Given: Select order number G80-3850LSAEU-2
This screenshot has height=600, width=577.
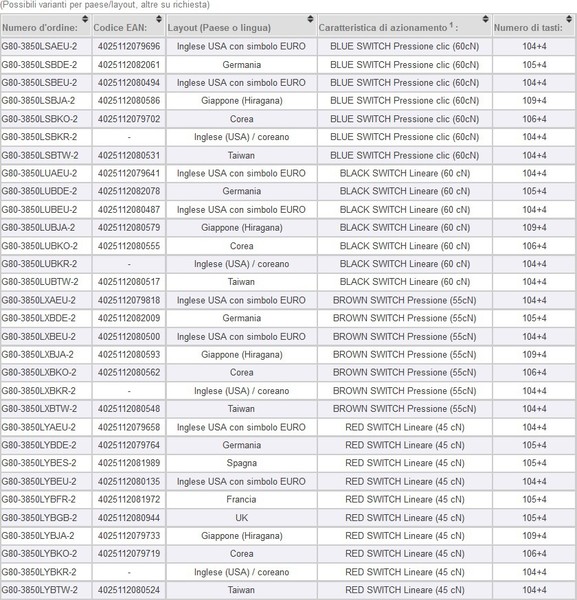Looking at the screenshot, I should click(39, 46).
